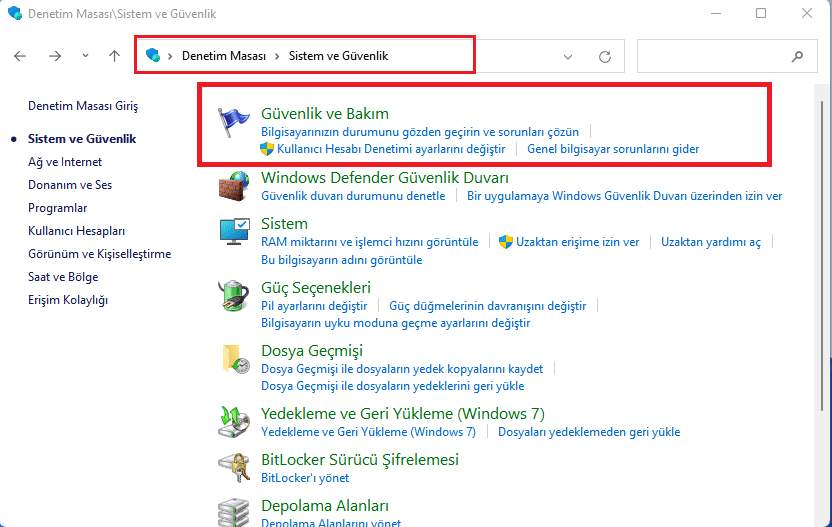This screenshot has width=832, height=527.
Task: Click the Güvenlik ve Bakım flag icon
Action: [233, 122]
